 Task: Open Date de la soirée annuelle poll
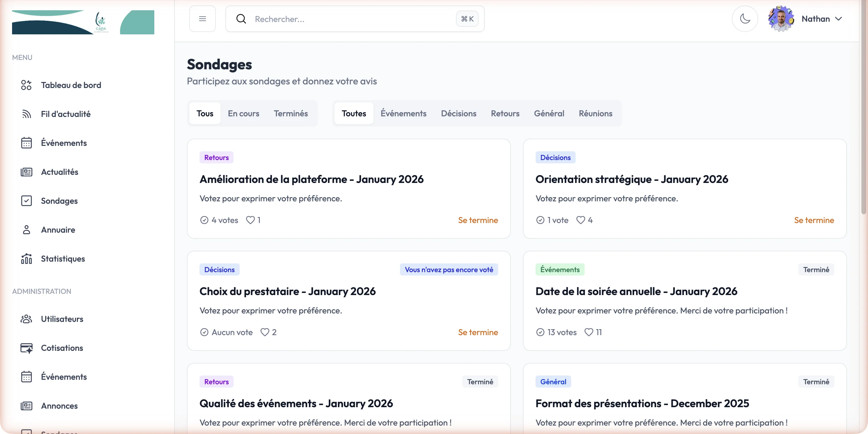(636, 291)
